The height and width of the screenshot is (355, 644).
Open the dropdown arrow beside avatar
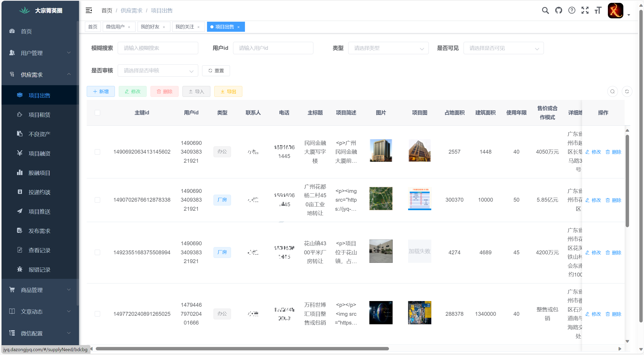coord(629,15)
